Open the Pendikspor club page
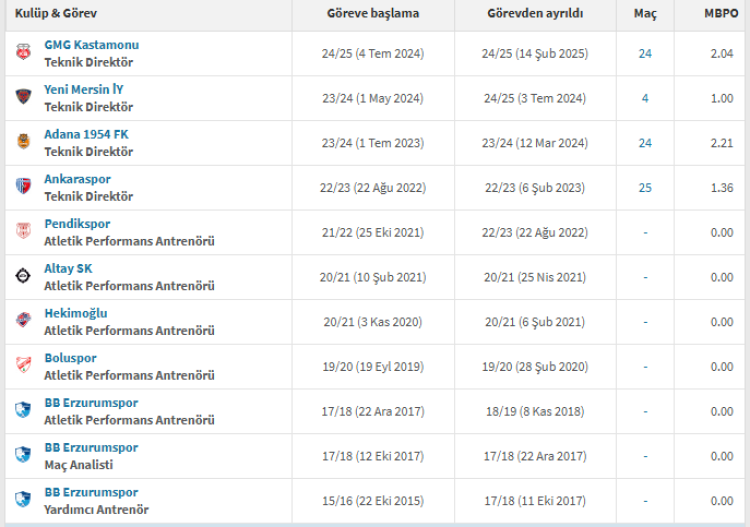Image resolution: width=750 pixels, height=527 pixels. coord(77,224)
